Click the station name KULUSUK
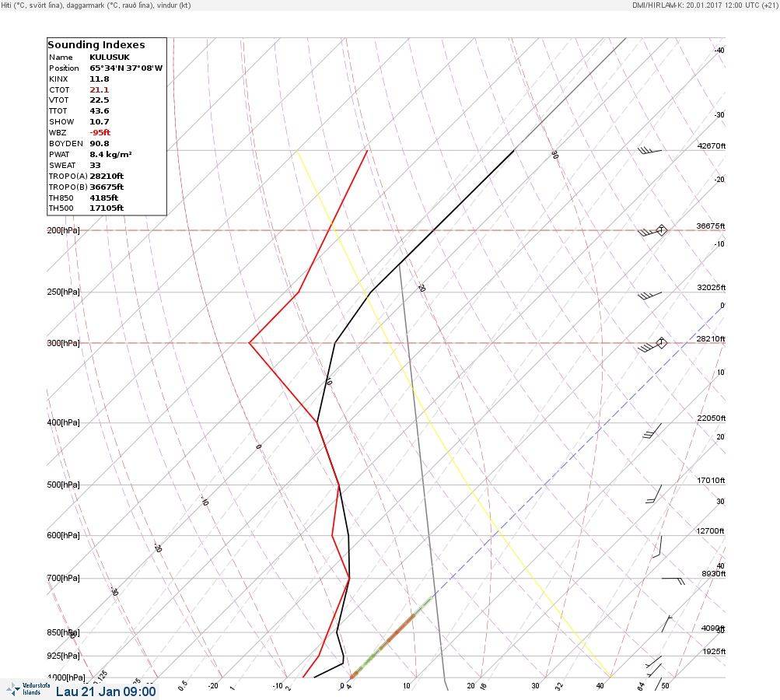Screen dimensions: 780x700 (110, 58)
